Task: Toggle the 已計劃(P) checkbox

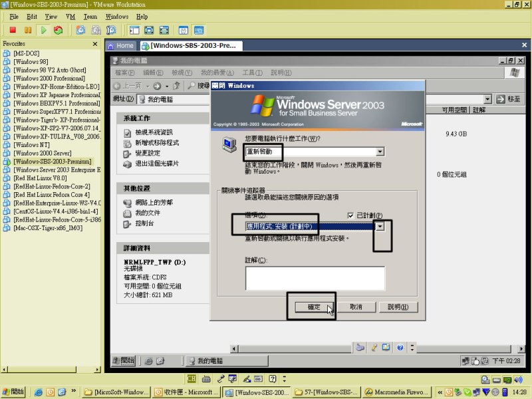Action: pyautogui.click(x=350, y=215)
